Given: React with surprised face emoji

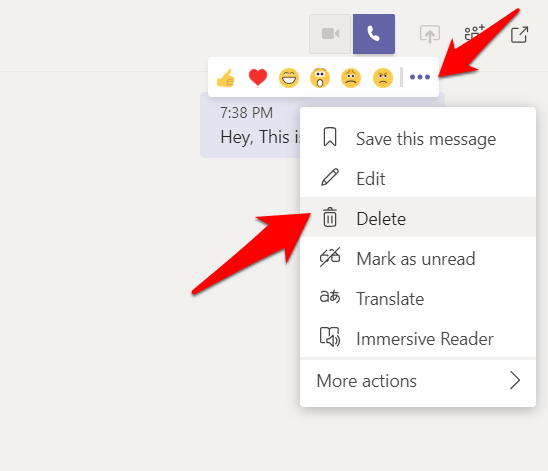Looking at the screenshot, I should pyautogui.click(x=320, y=78).
